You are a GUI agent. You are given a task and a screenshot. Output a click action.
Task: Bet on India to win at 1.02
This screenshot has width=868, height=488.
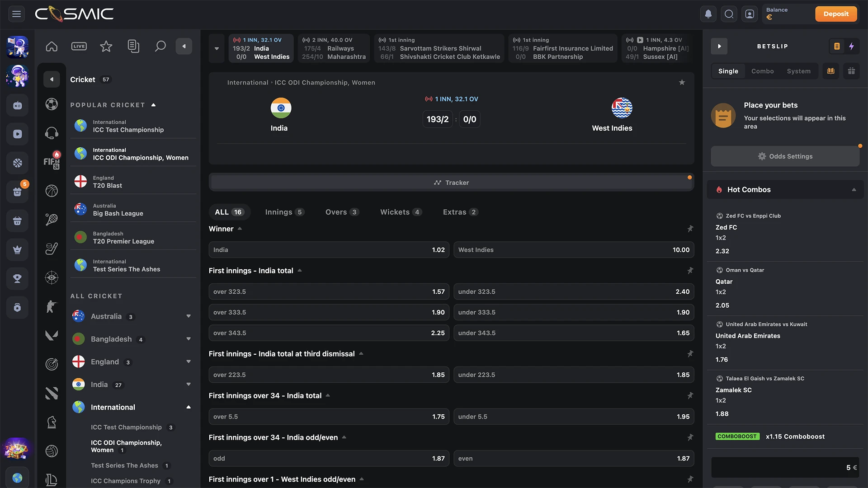pyautogui.click(x=329, y=250)
